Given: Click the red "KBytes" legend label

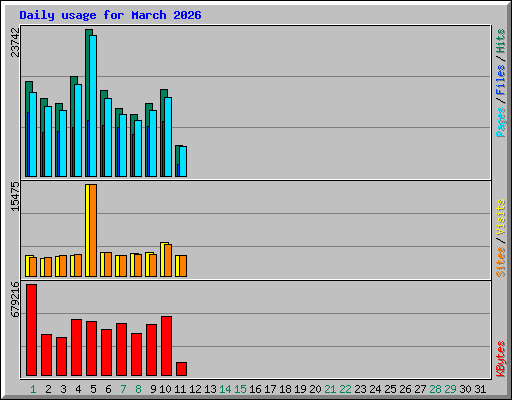Looking at the screenshot, I should [x=500, y=359].
